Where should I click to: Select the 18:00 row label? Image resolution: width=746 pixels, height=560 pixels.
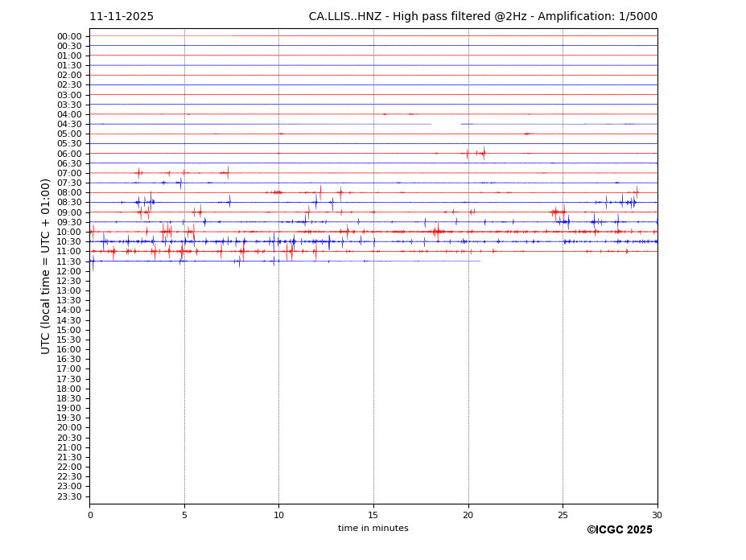(69, 389)
